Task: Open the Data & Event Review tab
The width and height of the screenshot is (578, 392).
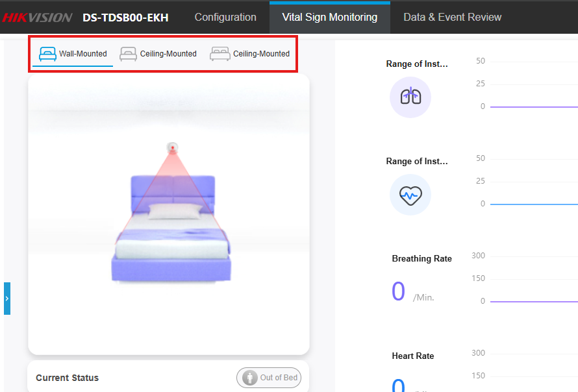Action: point(452,18)
